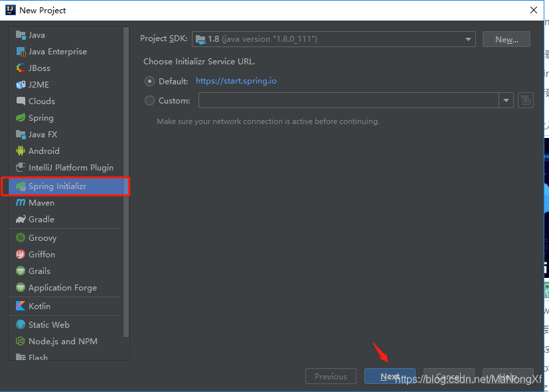Select the Kotlin label text

40,306
